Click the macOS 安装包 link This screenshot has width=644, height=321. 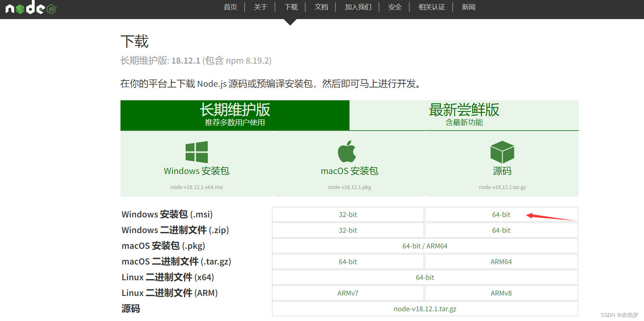coord(350,171)
